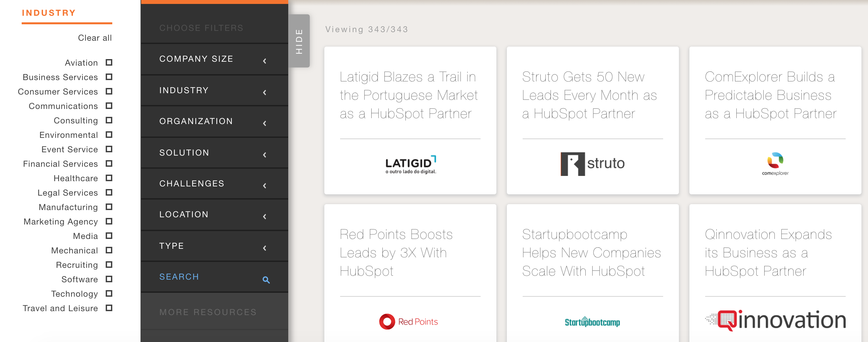
Task: Check the Consumer Services checkbox
Action: (x=109, y=91)
